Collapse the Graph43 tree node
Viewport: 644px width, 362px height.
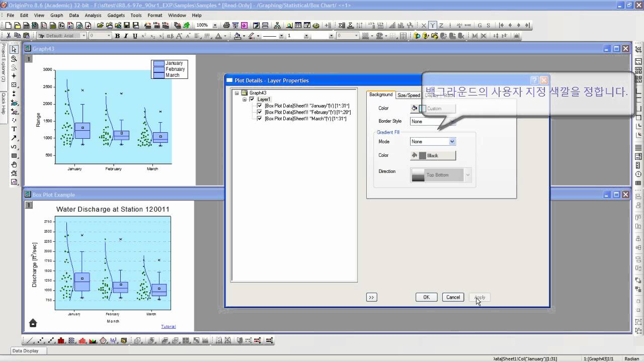tap(237, 93)
